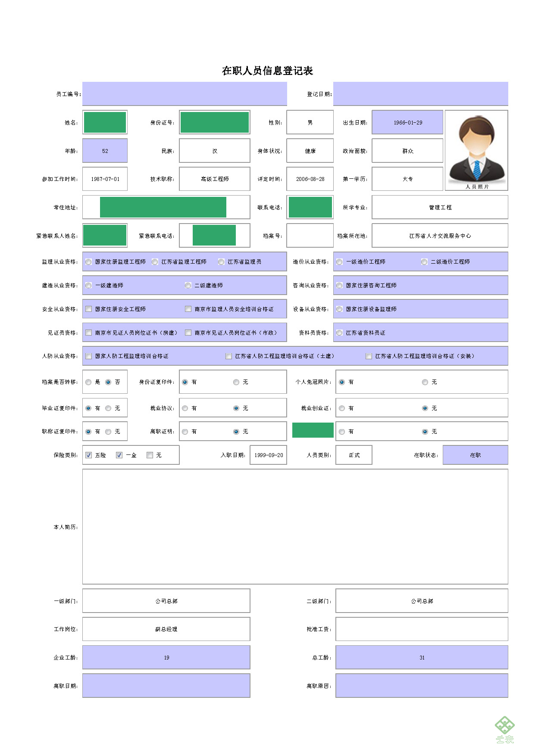This screenshot has height=756, width=535.
Task: Choose 二级建造师 radio button
Action: pos(188,286)
